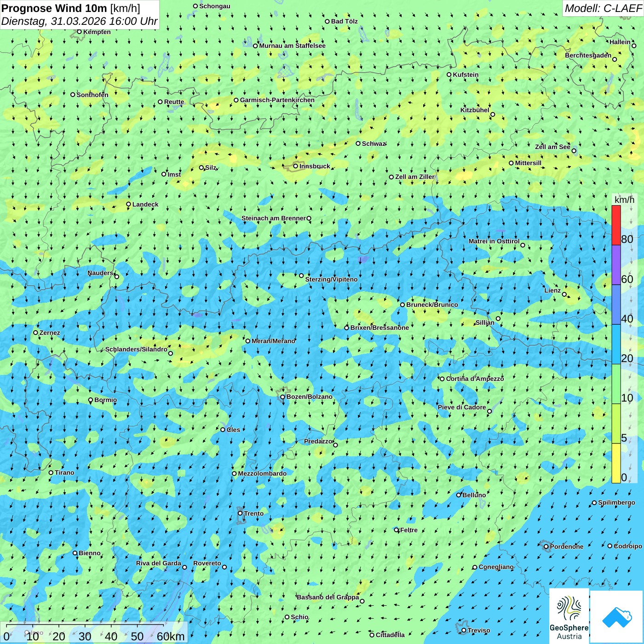Click the Zell am See marker
The height and width of the screenshot is (644, 644).
(x=574, y=150)
